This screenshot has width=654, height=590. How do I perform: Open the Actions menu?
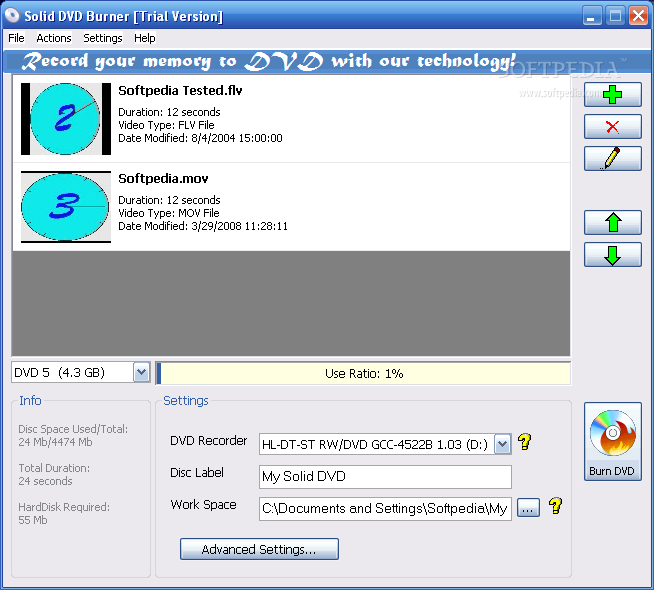[54, 38]
